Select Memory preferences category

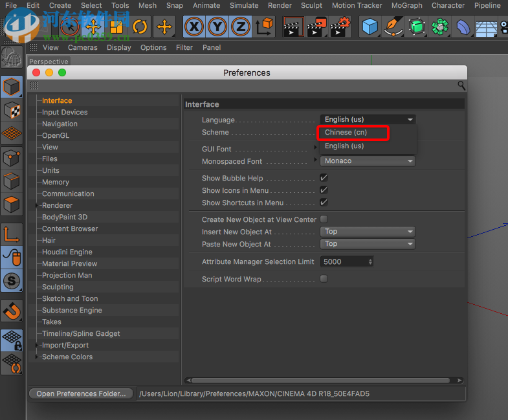click(x=56, y=182)
